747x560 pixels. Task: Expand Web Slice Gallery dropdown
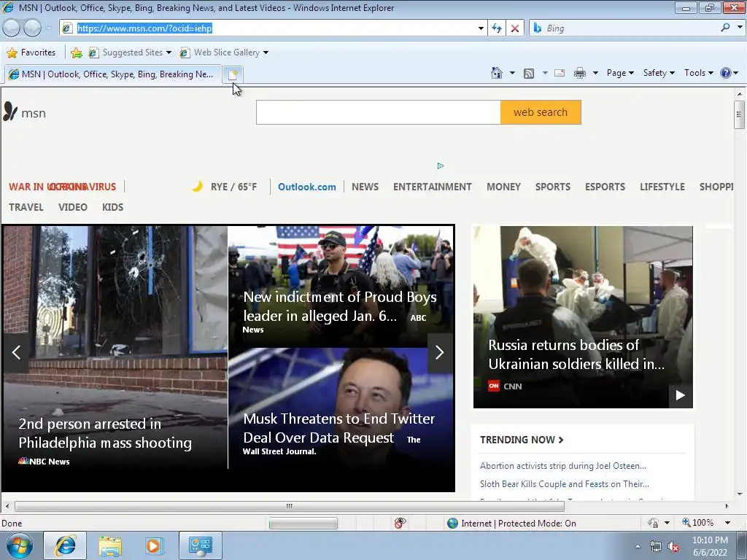point(266,52)
